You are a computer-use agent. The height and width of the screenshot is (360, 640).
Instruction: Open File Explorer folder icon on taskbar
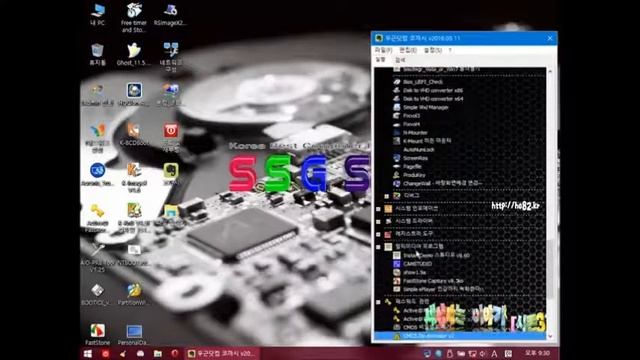[158, 353]
